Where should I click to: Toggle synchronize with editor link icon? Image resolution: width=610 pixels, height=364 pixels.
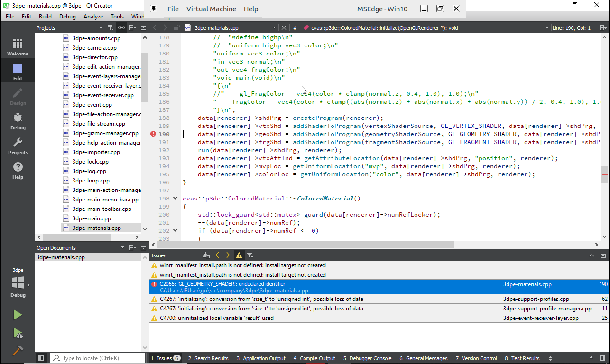pyautogui.click(x=121, y=28)
